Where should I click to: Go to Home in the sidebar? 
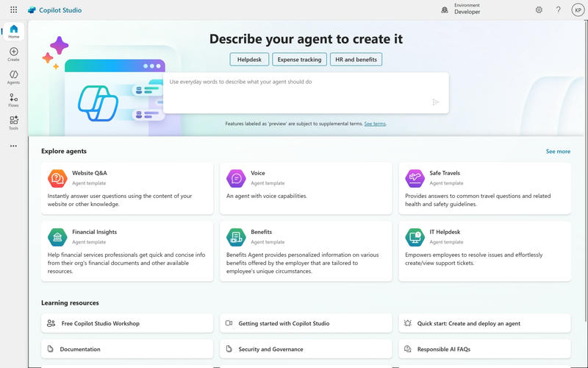coord(14,31)
